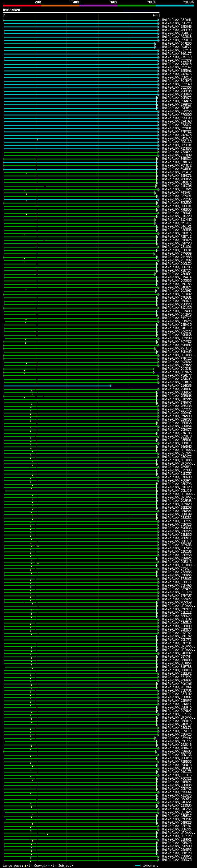Click hit UniRef100_Q2G6W5
This screenshot has height=868, width=197.
click(177, 751)
